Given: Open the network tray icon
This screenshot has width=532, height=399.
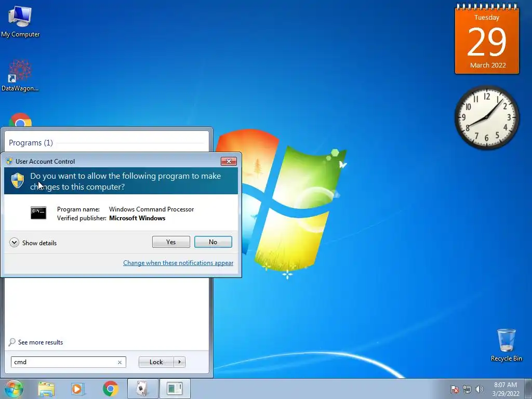Looking at the screenshot, I should pyautogui.click(x=467, y=389).
